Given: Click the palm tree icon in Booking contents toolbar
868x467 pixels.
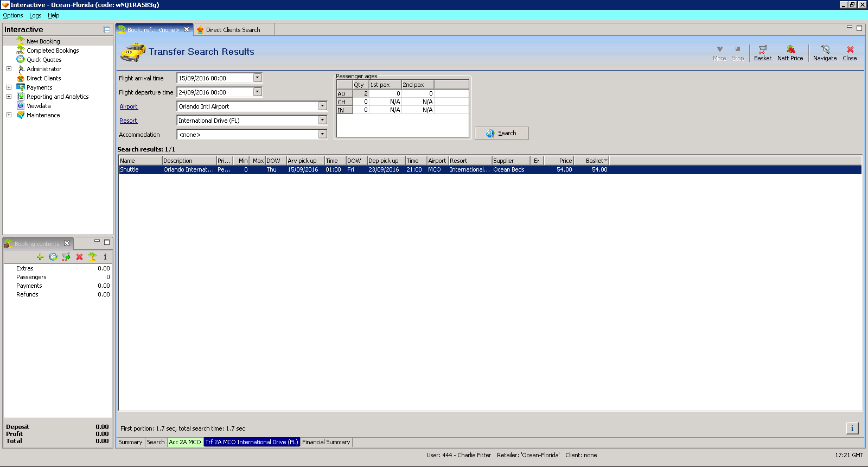Looking at the screenshot, I should (x=92, y=257).
